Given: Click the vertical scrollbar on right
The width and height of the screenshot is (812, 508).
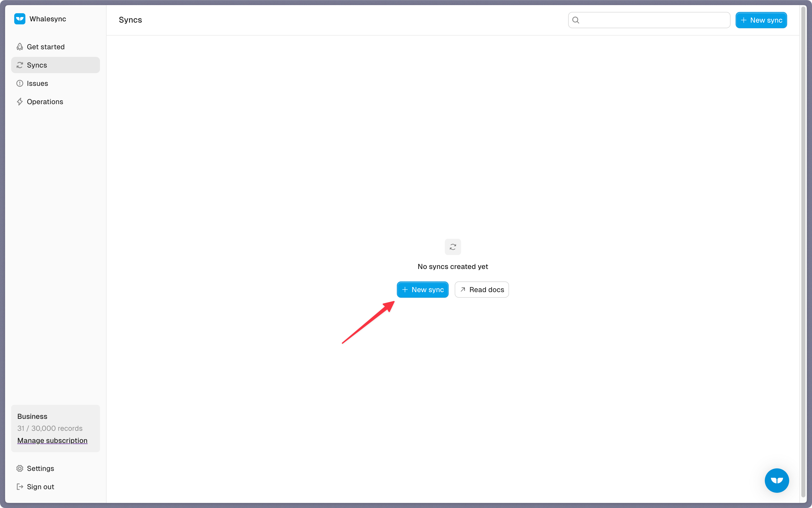Looking at the screenshot, I should coord(804,252).
